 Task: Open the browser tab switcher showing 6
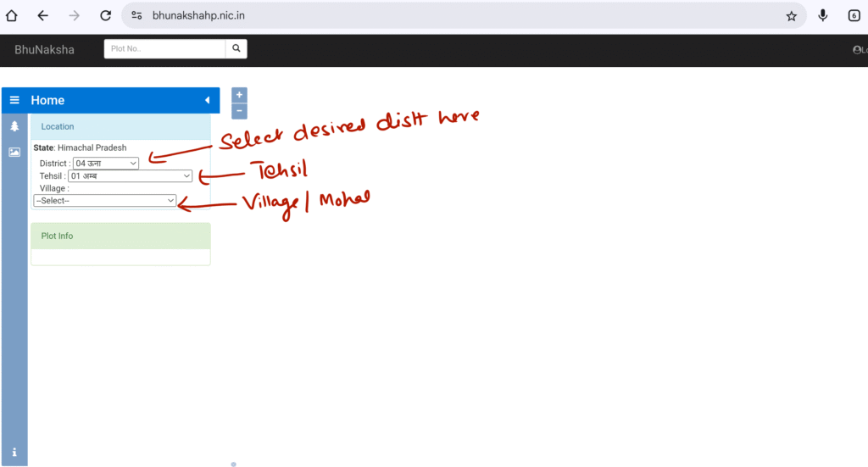(854, 16)
